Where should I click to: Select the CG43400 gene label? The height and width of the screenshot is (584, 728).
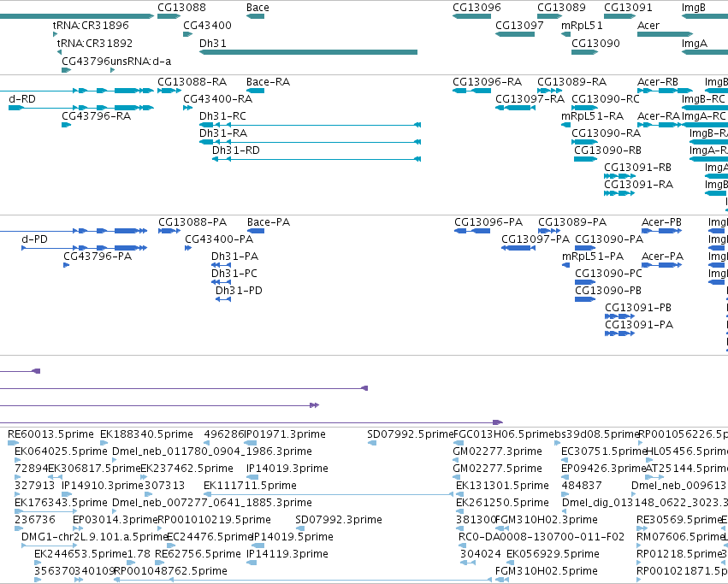(207, 25)
